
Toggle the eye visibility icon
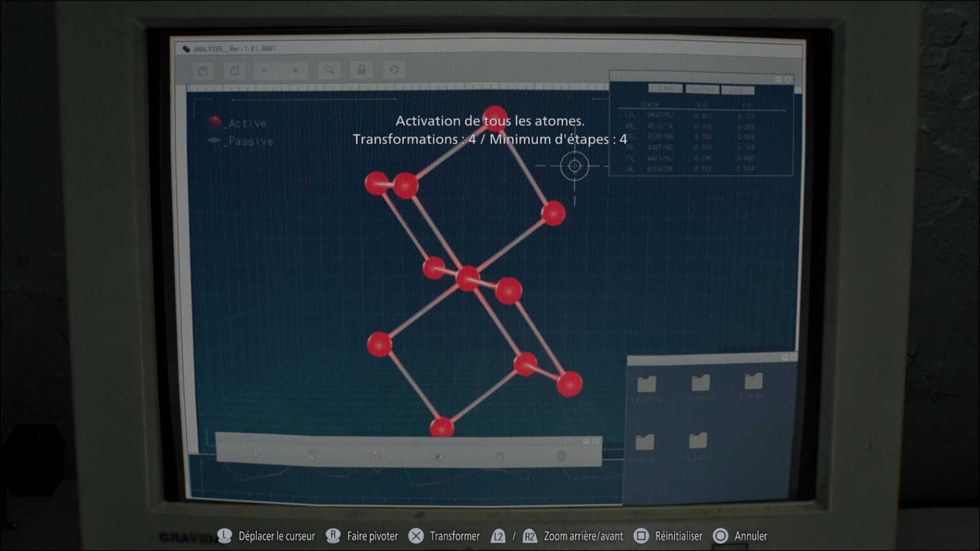(x=437, y=457)
